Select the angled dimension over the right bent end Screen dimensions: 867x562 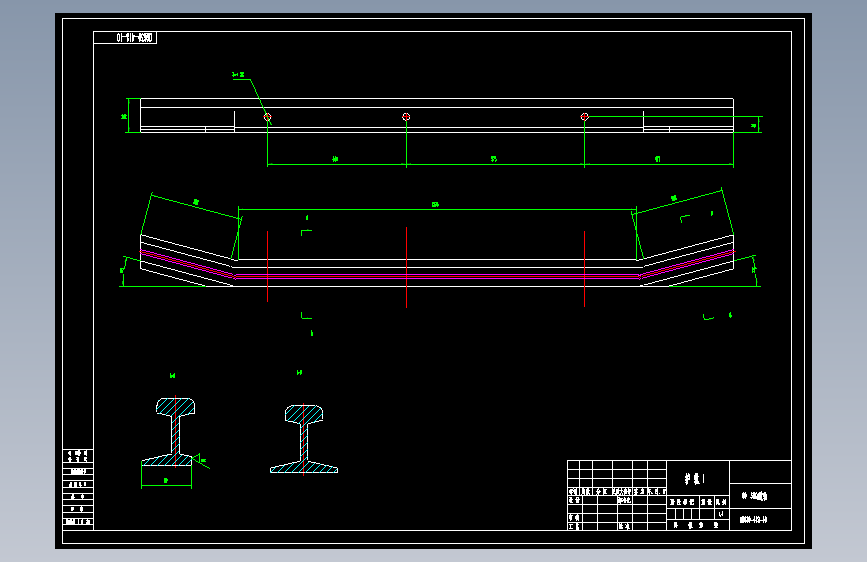673,198
